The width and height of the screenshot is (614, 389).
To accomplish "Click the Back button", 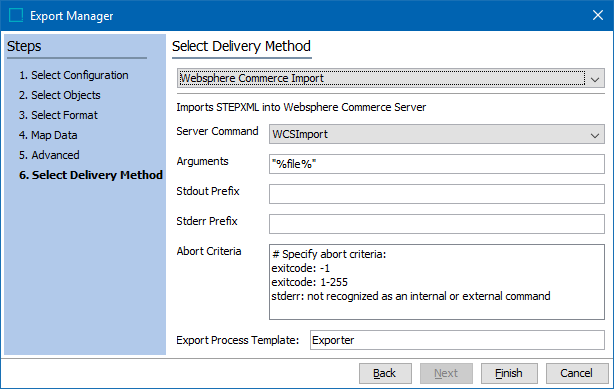I will (x=385, y=373).
